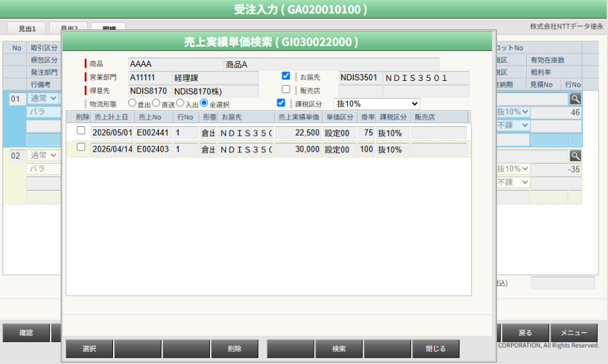This screenshot has width=608, height=364.
Task: Click the お届先 code field NDIS3501
Action: [x=360, y=78]
